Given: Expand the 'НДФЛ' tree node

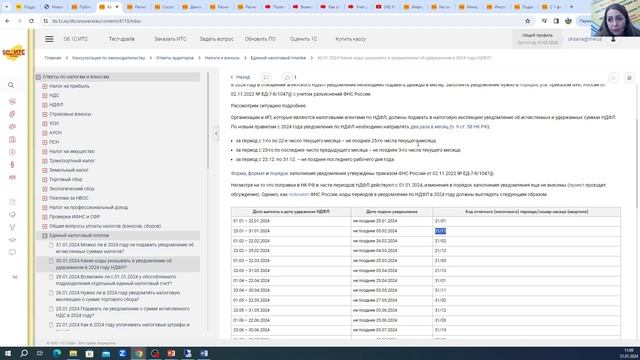Looking at the screenshot, I should click(45, 105).
